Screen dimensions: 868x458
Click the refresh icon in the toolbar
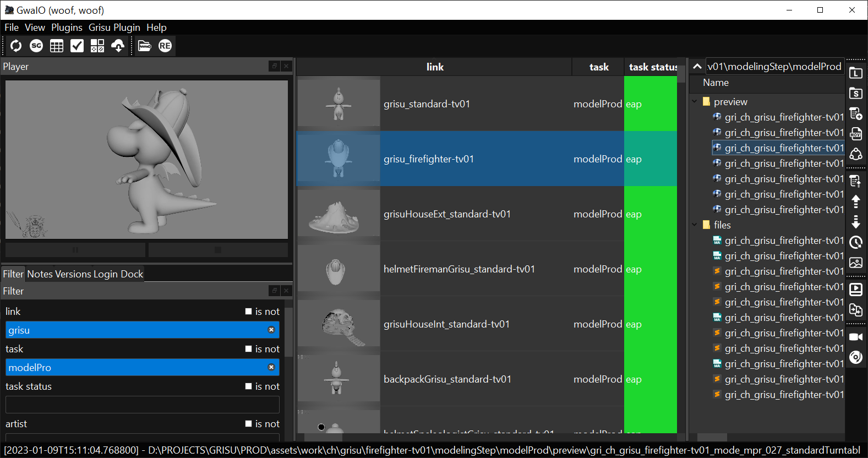tap(16, 46)
